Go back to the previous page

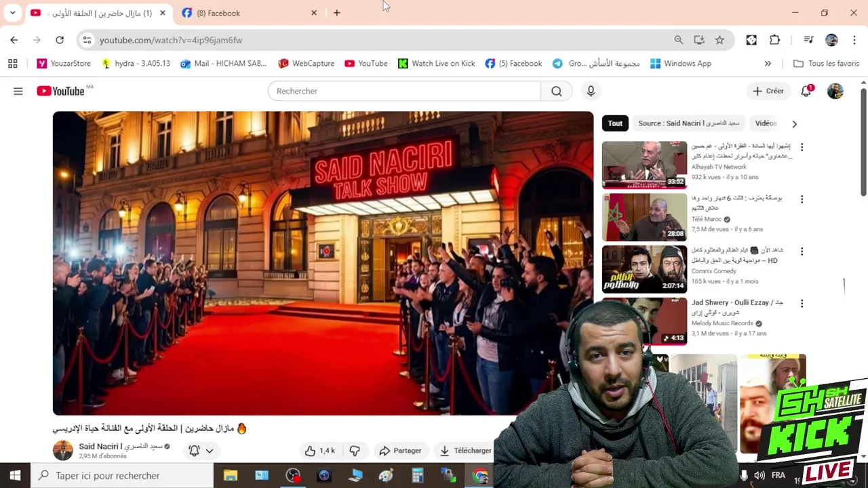(x=14, y=40)
